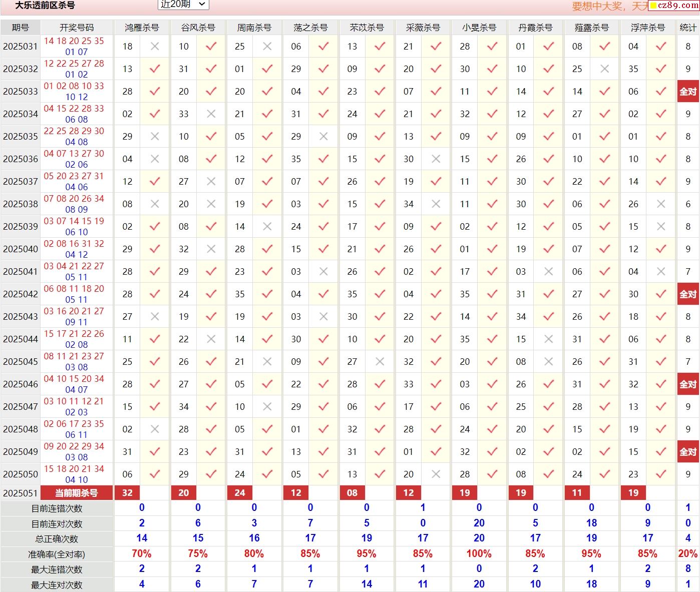
Task: Click the red checkmark under 小旻杀号 for 2025033
Action: coord(492,91)
